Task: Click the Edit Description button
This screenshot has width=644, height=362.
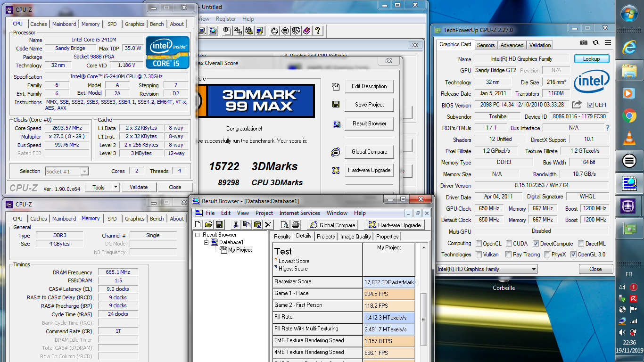Action: (369, 86)
